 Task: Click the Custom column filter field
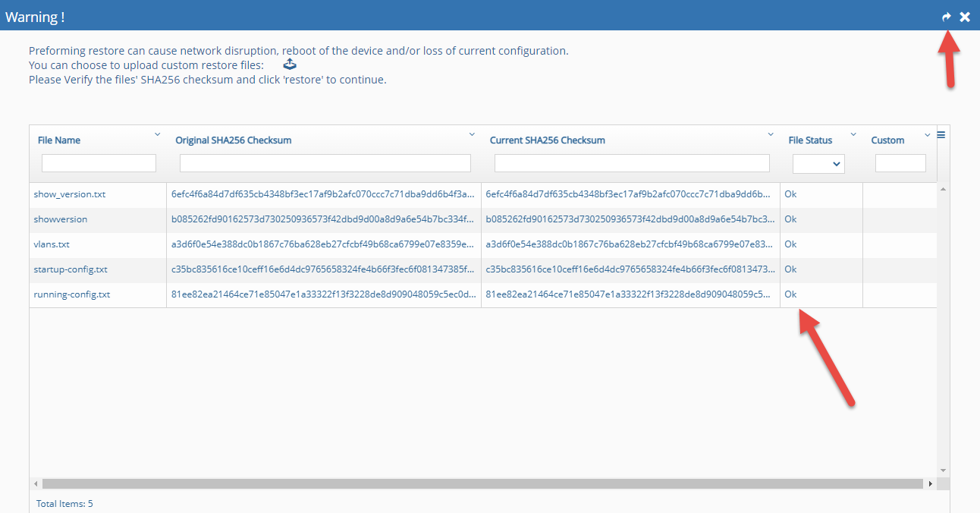900,163
